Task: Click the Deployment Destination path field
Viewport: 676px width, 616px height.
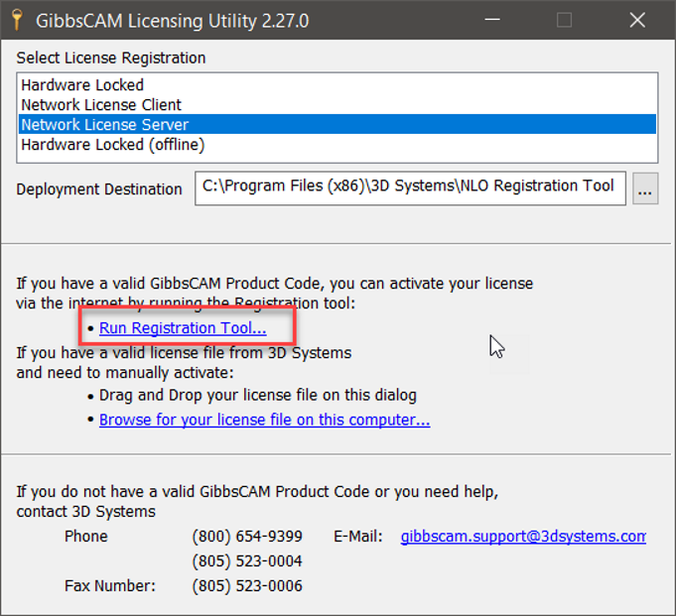Action: click(410, 188)
